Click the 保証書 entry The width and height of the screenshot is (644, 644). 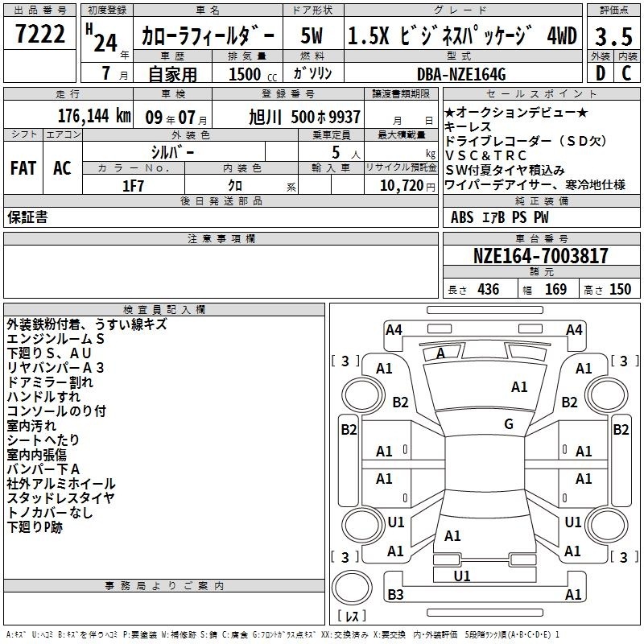click(x=27, y=217)
